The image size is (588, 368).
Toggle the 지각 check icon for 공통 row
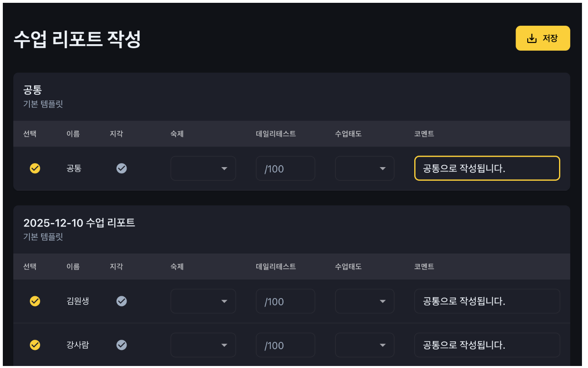coord(121,168)
